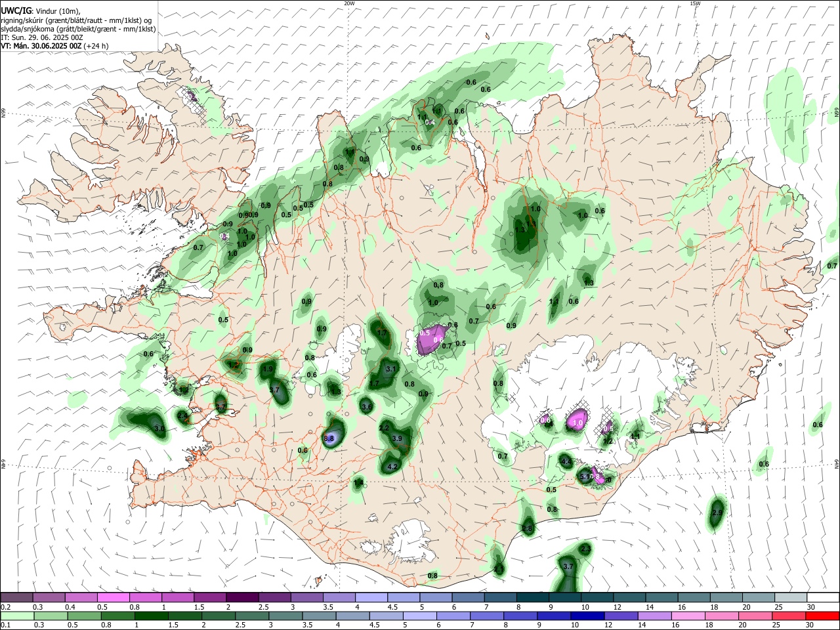Select the 3.6 precipitation label
Screen dimensions: 840x630
pos(367,407)
